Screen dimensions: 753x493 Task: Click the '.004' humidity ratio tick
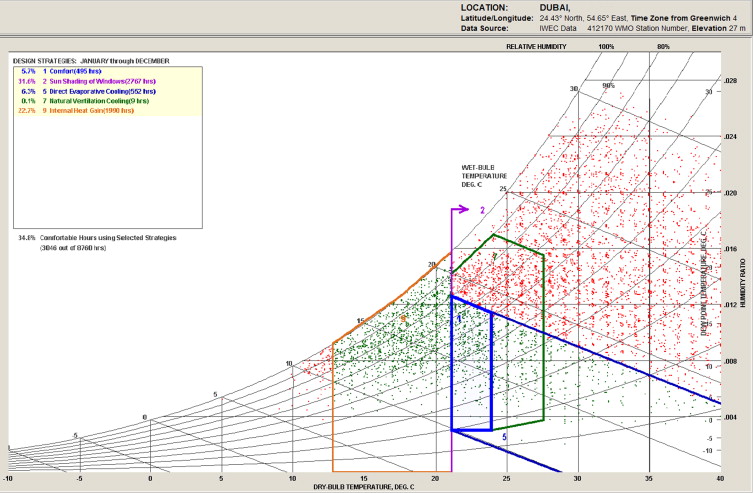point(730,417)
